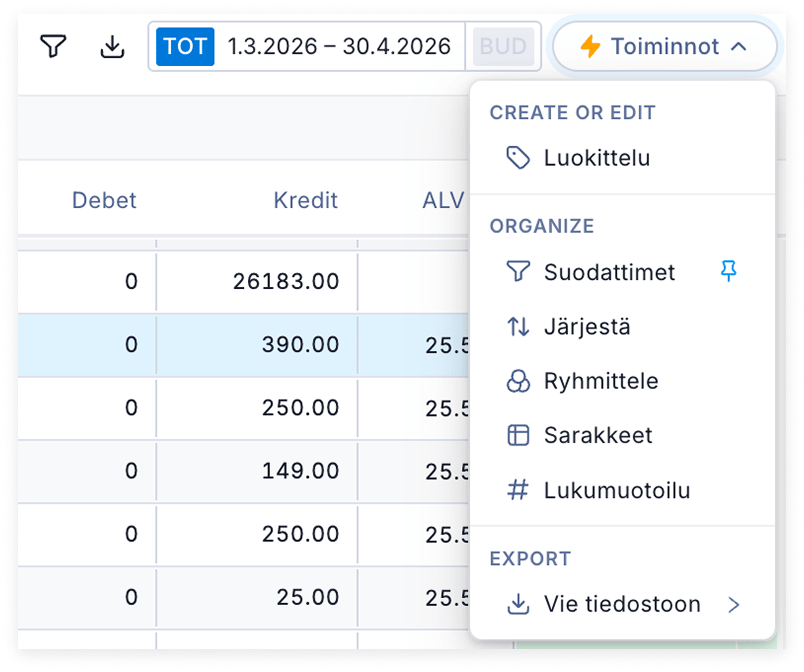Sort by the Debet column header
This screenshot has height=672, width=804.
pos(104,200)
